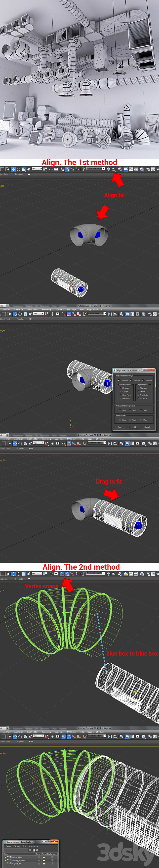Open the ducting collection render image
This screenshot has height=868, width=159.
tap(79, 79)
